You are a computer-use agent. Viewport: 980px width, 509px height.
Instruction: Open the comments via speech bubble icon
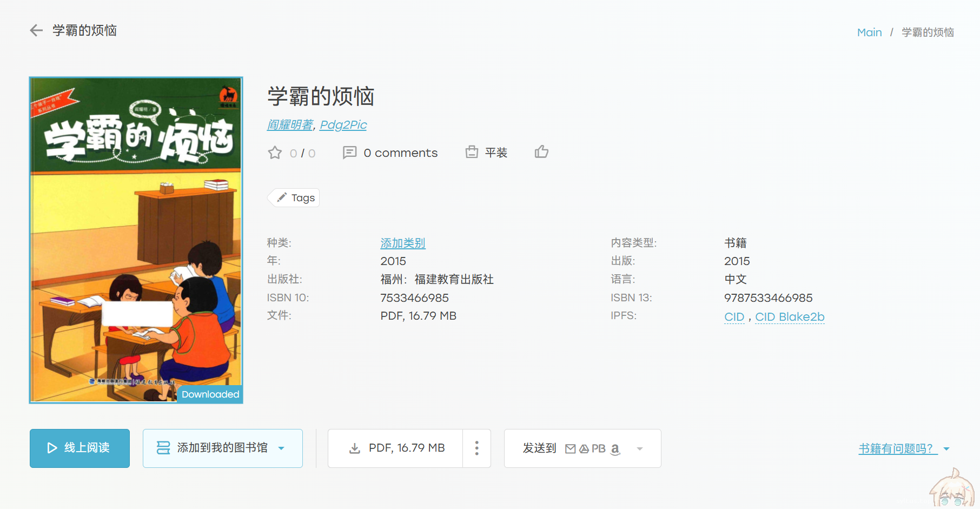pos(349,153)
